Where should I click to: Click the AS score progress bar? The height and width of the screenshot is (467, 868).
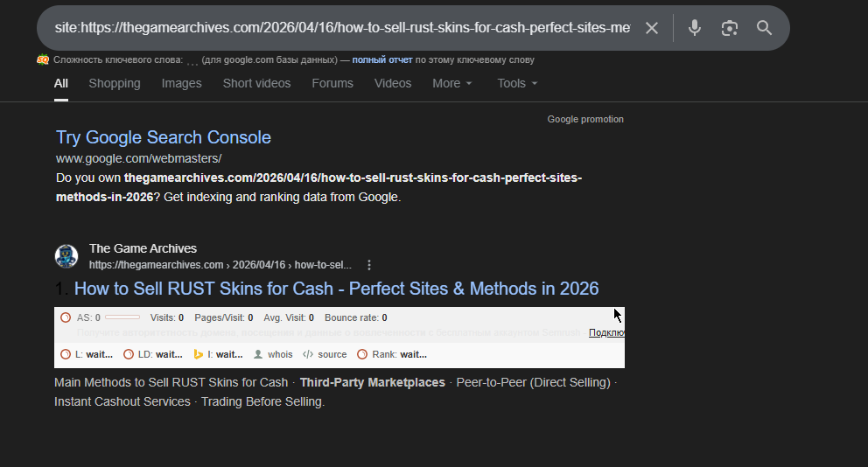pyautogui.click(x=122, y=317)
